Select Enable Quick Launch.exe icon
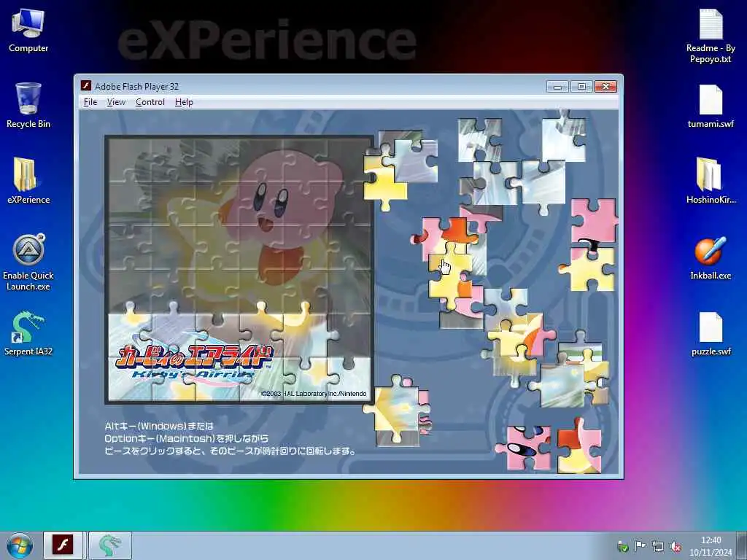Screen dimensions: 747x560 pos(28,262)
